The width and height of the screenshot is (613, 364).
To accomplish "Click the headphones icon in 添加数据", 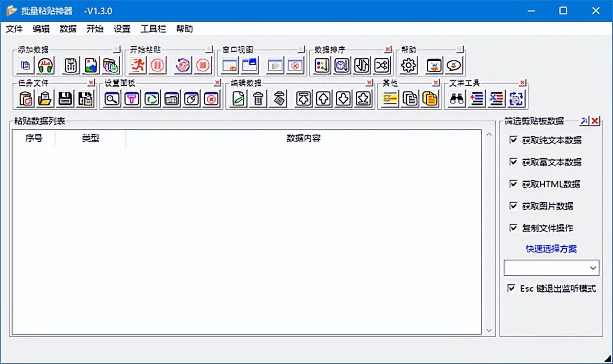I will 46,65.
